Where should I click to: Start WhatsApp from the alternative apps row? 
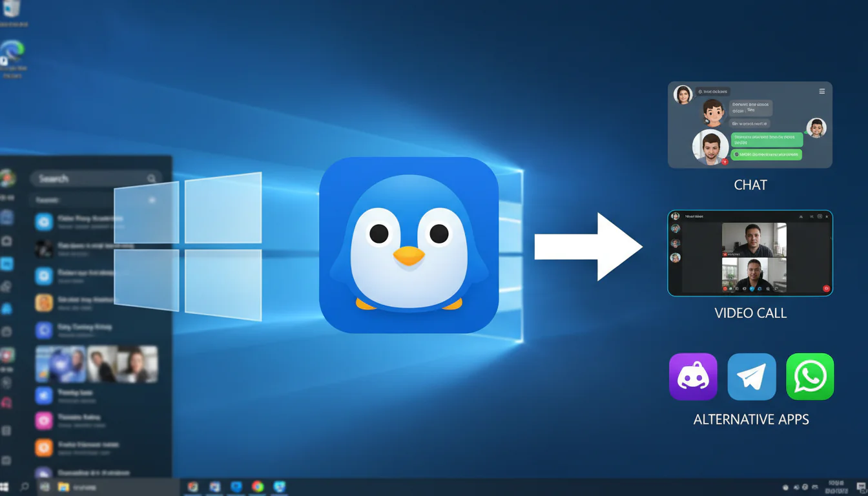pos(810,377)
